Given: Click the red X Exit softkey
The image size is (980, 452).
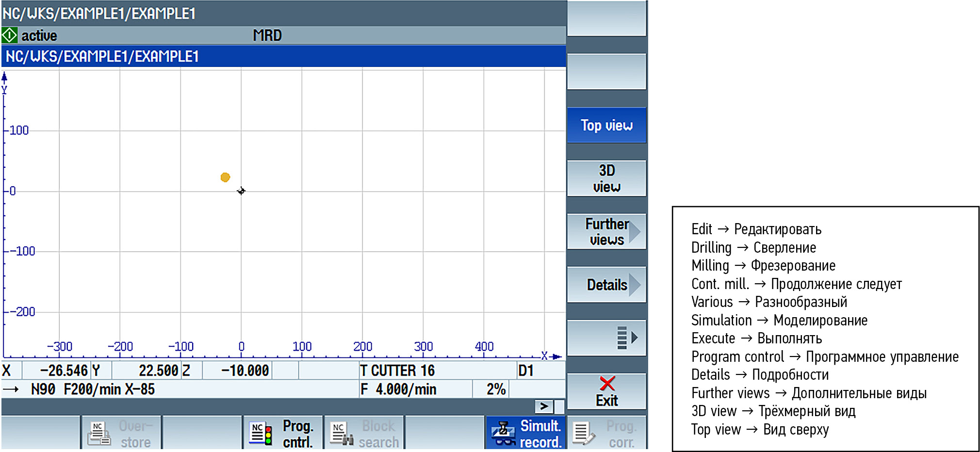Looking at the screenshot, I should (606, 392).
